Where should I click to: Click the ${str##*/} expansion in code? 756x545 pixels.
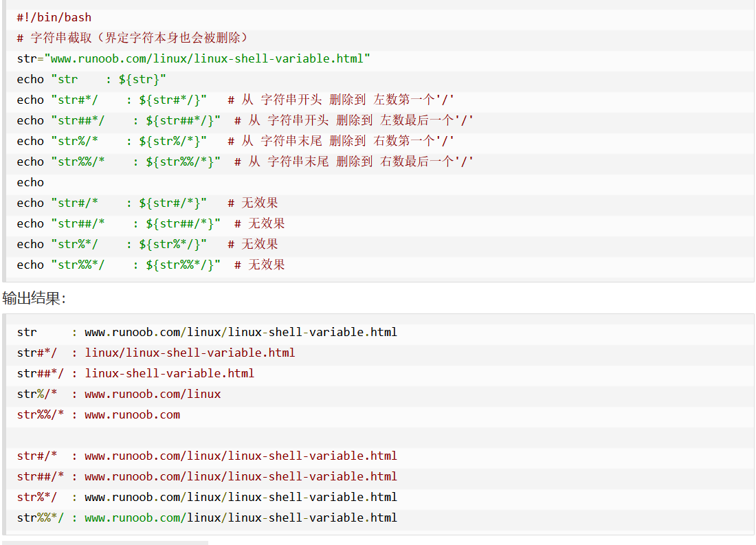(x=180, y=120)
